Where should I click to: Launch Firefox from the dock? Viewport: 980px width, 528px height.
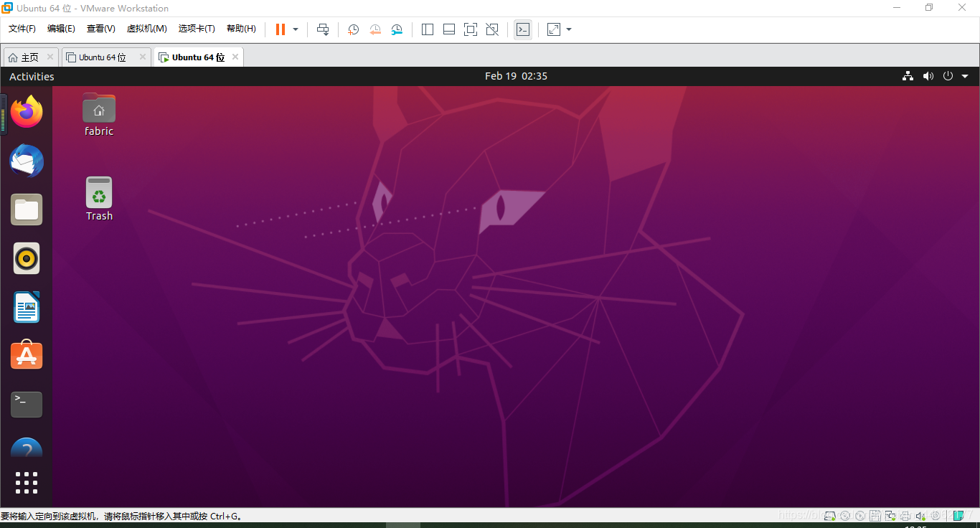(27, 112)
